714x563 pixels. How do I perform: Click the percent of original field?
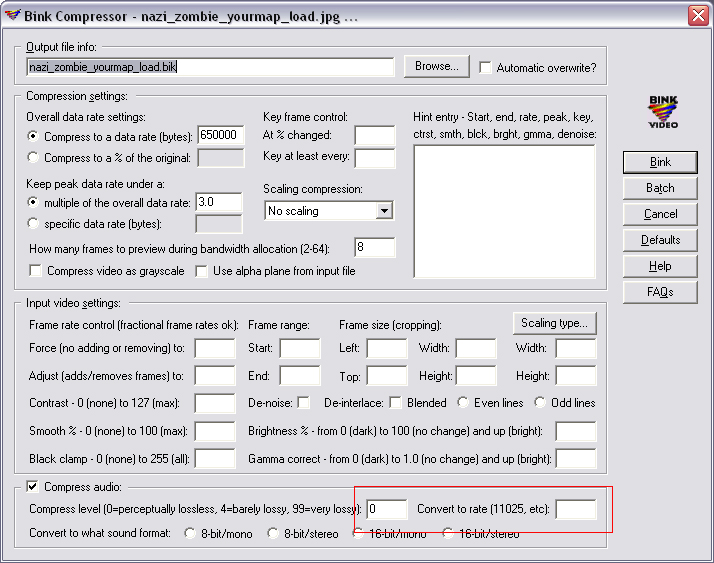pos(221,158)
